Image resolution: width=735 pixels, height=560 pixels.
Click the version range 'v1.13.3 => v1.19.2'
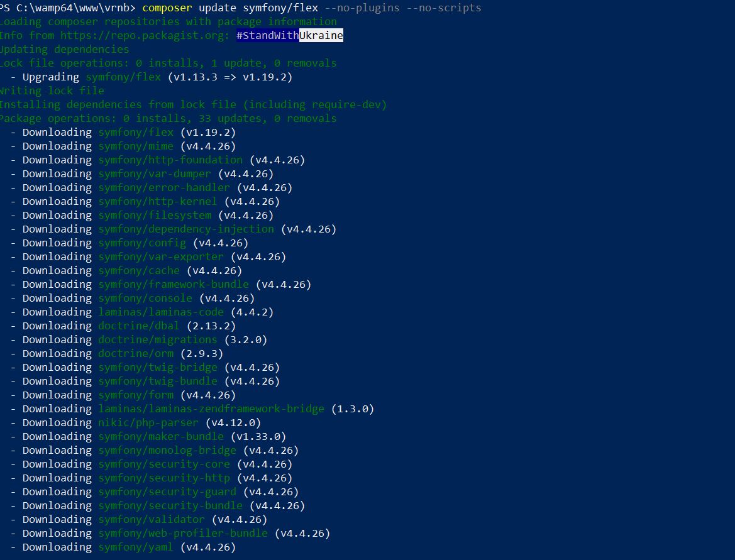(230, 77)
